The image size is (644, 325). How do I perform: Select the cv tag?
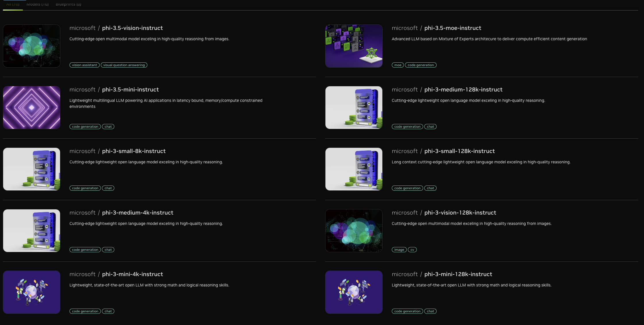[x=412, y=250]
